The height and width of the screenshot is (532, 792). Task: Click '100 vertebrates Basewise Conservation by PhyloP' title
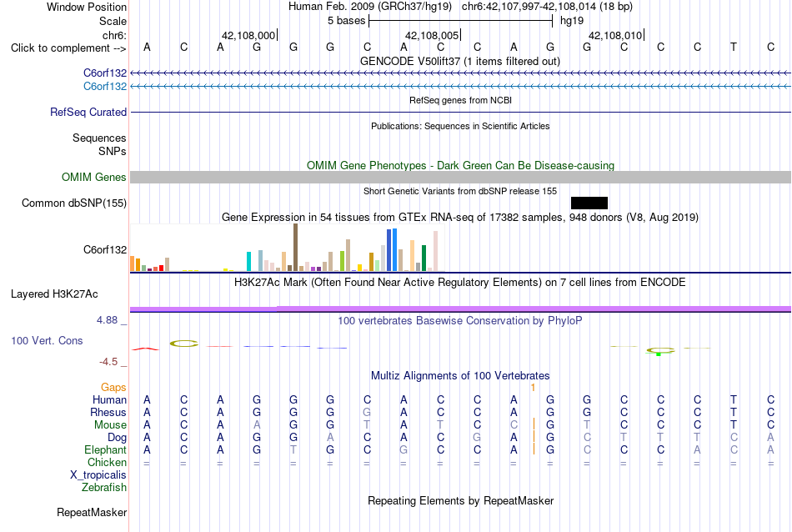tap(460, 320)
